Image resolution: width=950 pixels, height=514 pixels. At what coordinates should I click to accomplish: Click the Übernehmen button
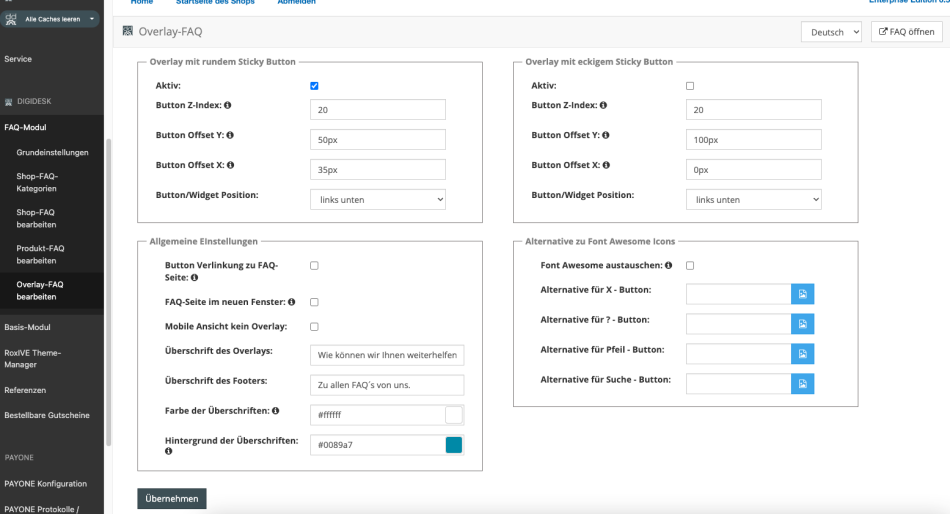tap(172, 498)
